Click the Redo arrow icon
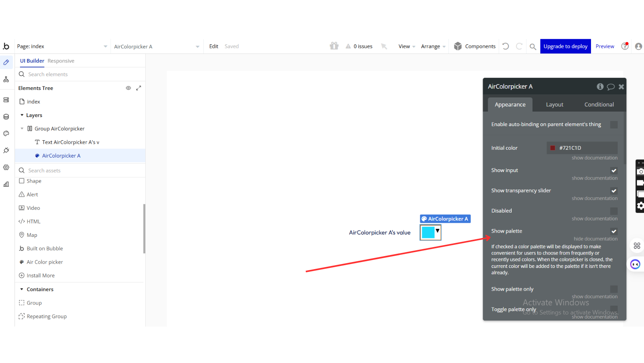Image resolution: width=644 pixels, height=363 pixels. pos(519,46)
